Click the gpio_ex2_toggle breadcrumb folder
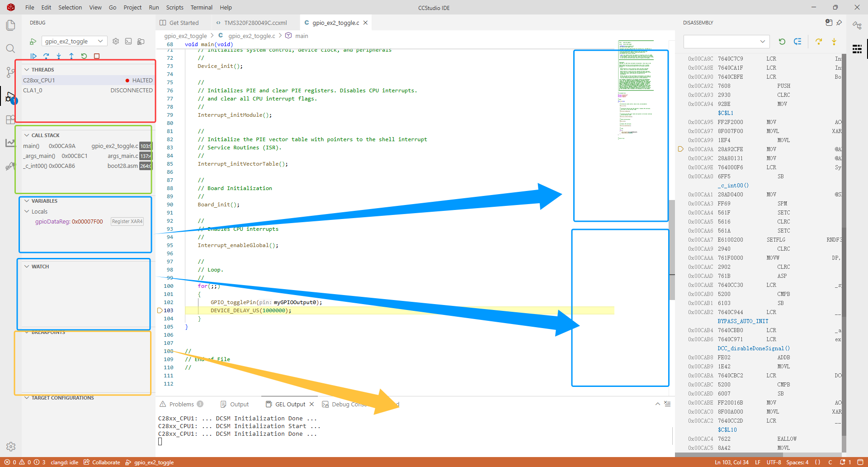 tap(185, 36)
